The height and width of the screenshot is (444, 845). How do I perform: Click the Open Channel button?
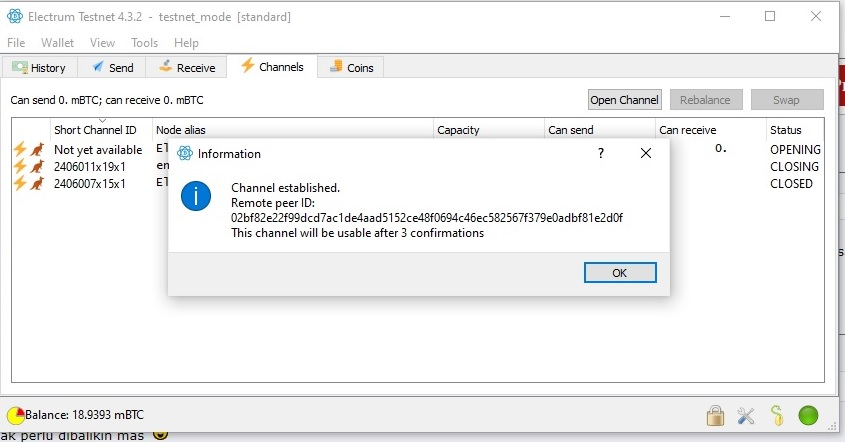point(625,100)
